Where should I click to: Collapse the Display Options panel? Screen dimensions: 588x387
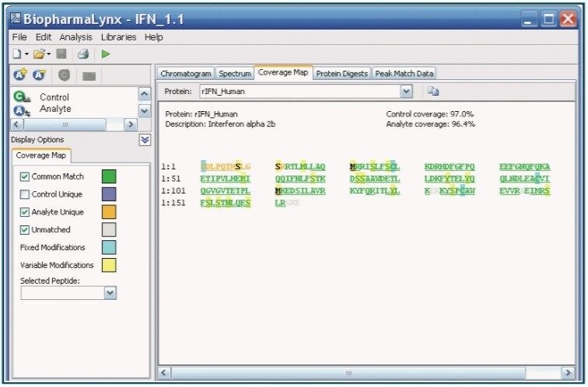coord(145,140)
